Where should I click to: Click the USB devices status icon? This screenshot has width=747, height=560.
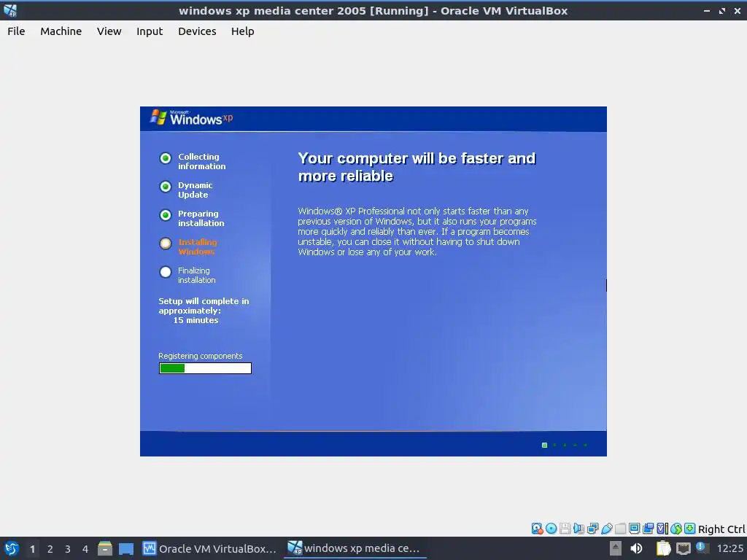click(606, 529)
